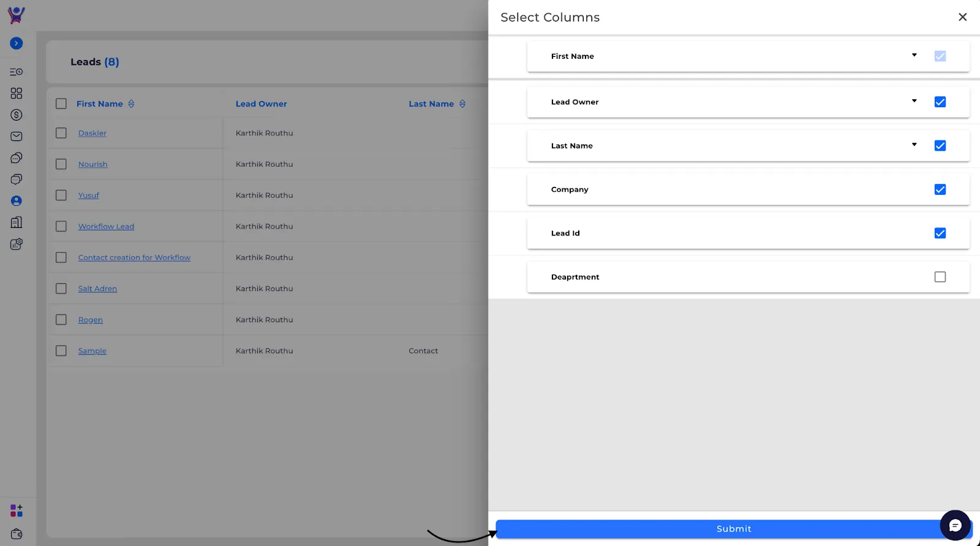Check the Deaprtment column checkbox
This screenshot has height=546, width=980.
coord(940,277)
